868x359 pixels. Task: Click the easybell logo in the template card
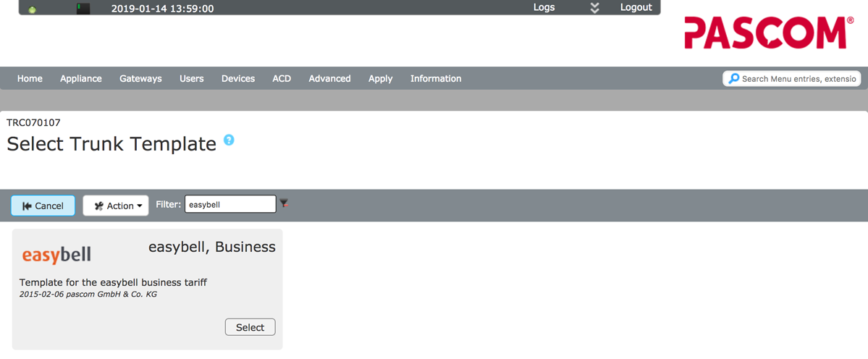coord(56,255)
